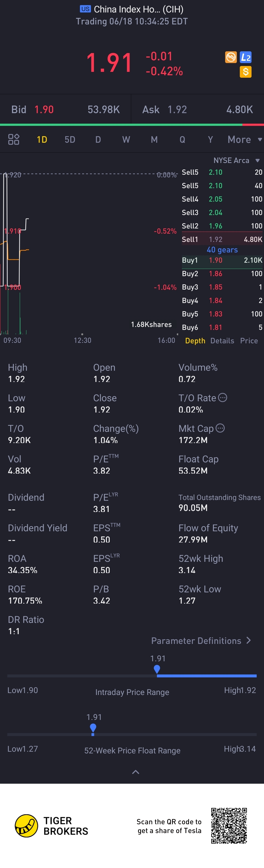This screenshot has height=868, width=264.
Task: Collapse the details panel with up chevron
Action: [135, 772]
